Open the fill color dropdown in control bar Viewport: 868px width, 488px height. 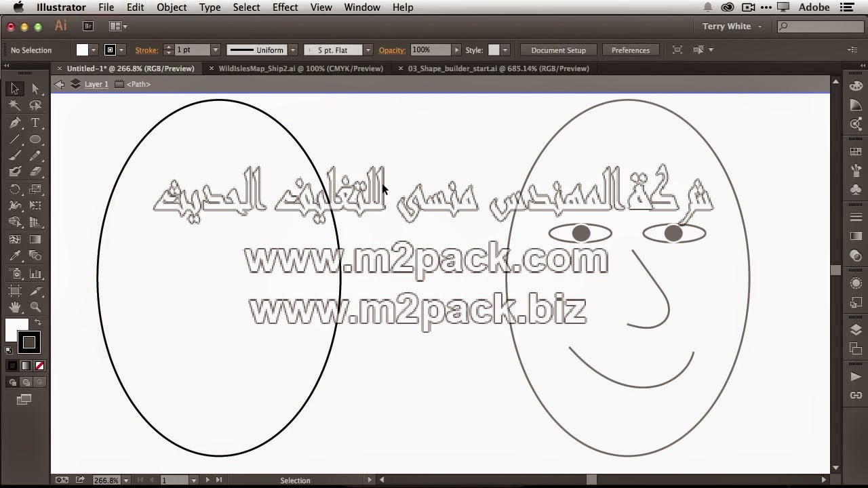coord(93,50)
